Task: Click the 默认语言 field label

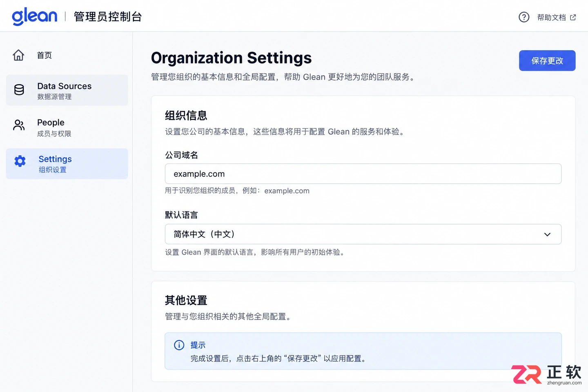Action: [x=181, y=215]
